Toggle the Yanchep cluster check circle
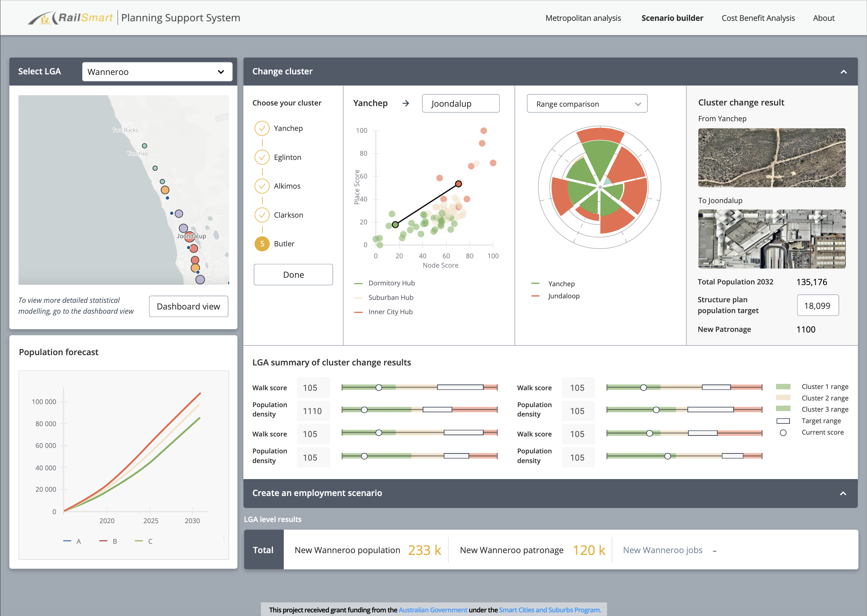 coord(262,128)
